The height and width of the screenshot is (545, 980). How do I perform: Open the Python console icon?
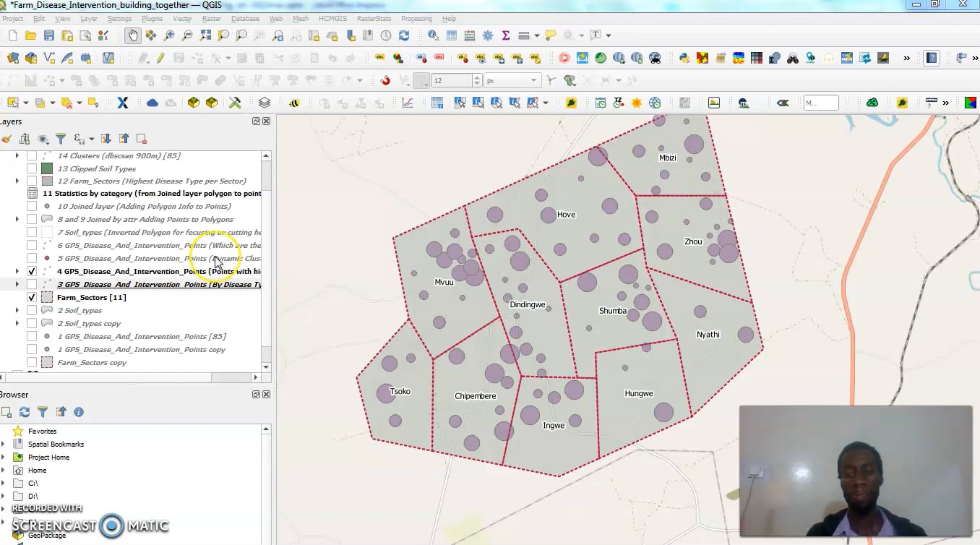[x=684, y=58]
